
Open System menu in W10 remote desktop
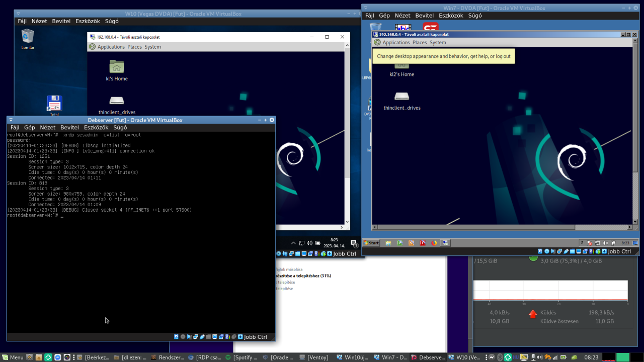pos(152,47)
